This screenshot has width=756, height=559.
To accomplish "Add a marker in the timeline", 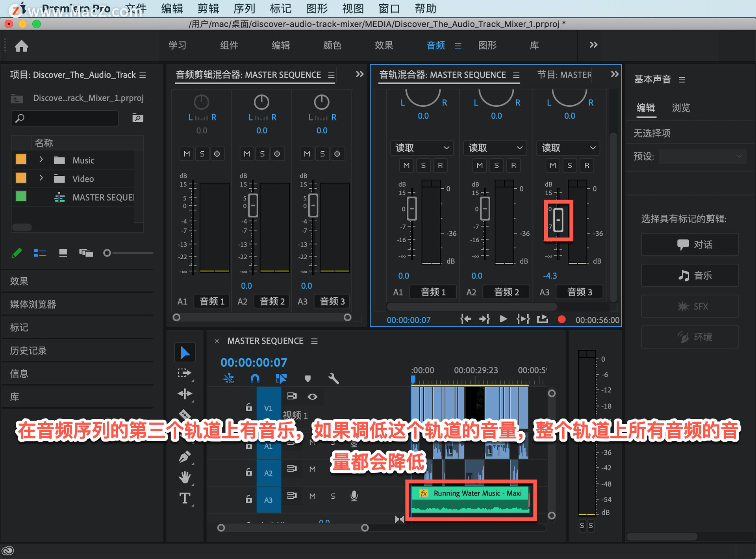I will [x=308, y=379].
